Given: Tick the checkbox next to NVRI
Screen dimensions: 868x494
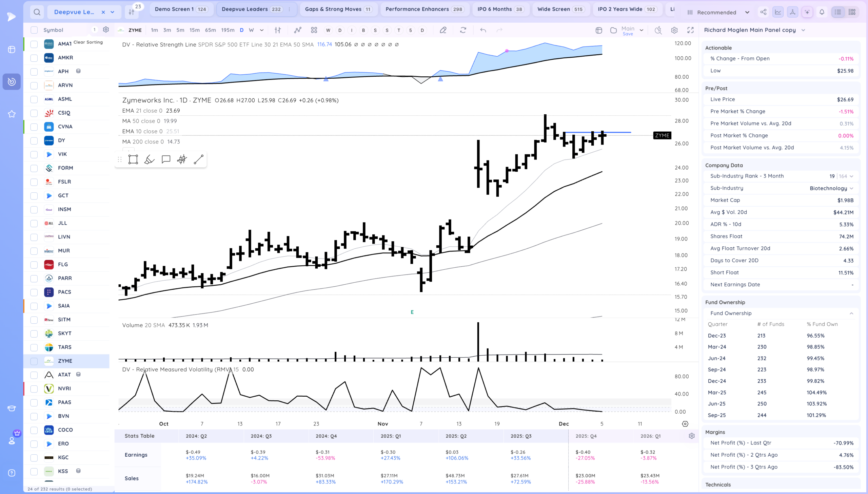Looking at the screenshot, I should click(x=34, y=388).
